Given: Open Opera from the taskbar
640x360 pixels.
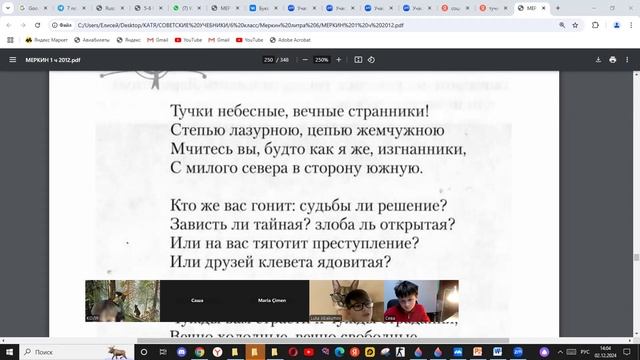Looking at the screenshot, I should point(293,352).
